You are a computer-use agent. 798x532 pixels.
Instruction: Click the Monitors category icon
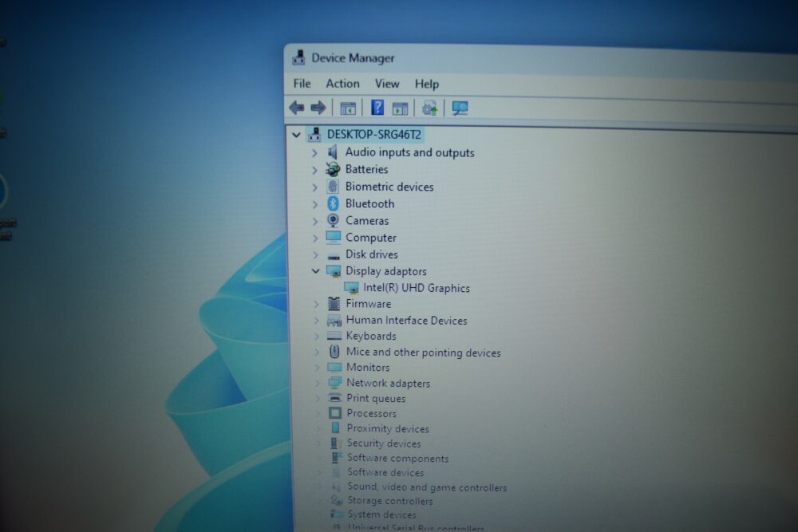(x=334, y=367)
